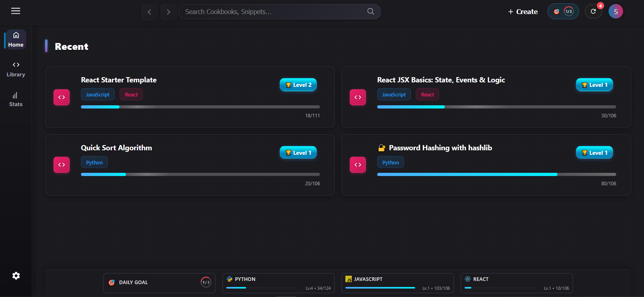644x297 pixels.
Task: Click the daily goal streak indicator in header
Action: tap(563, 11)
